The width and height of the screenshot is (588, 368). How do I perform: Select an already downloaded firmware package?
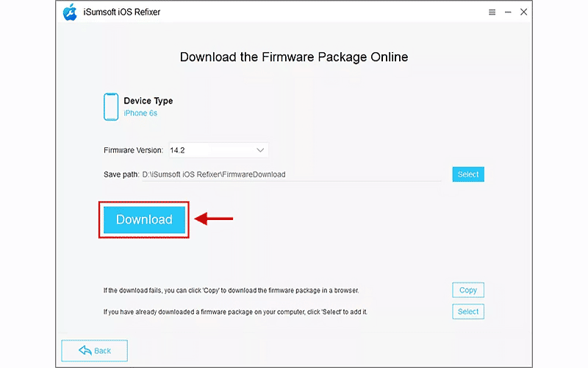(468, 311)
